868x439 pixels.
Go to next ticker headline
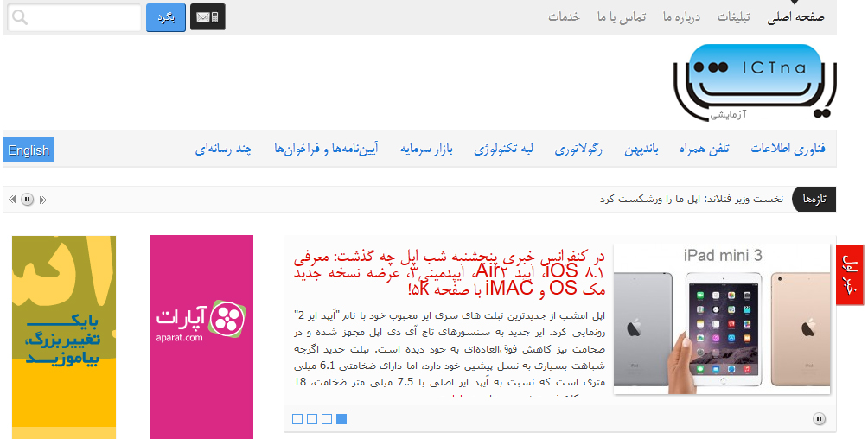[x=42, y=200]
